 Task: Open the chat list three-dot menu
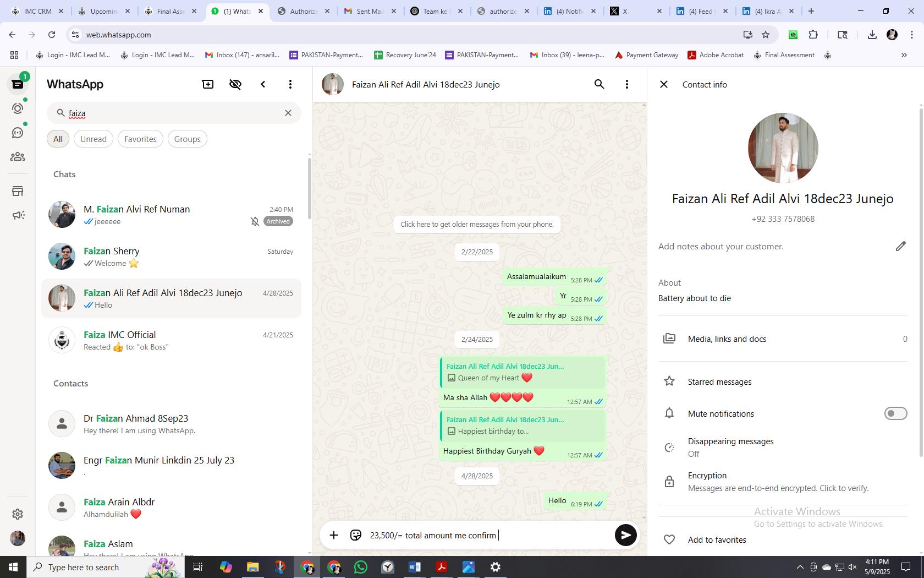pos(290,84)
